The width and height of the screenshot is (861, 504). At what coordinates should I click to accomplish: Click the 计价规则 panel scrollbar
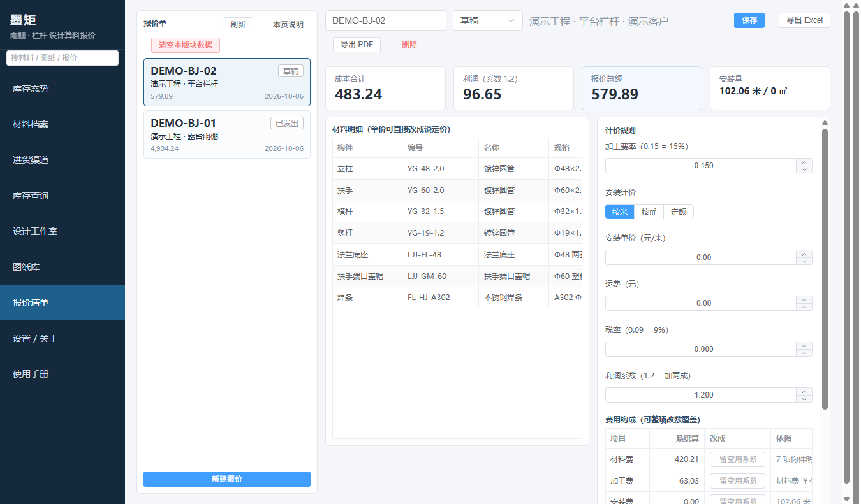click(825, 268)
